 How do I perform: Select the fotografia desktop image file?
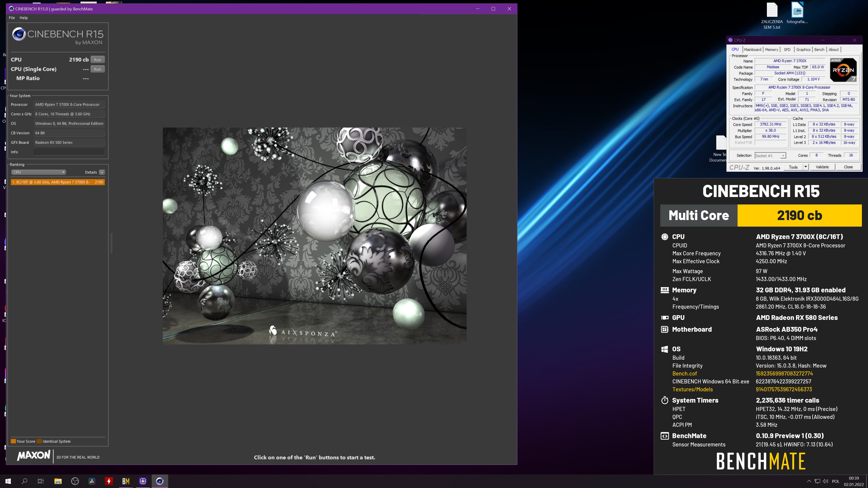coord(797,13)
